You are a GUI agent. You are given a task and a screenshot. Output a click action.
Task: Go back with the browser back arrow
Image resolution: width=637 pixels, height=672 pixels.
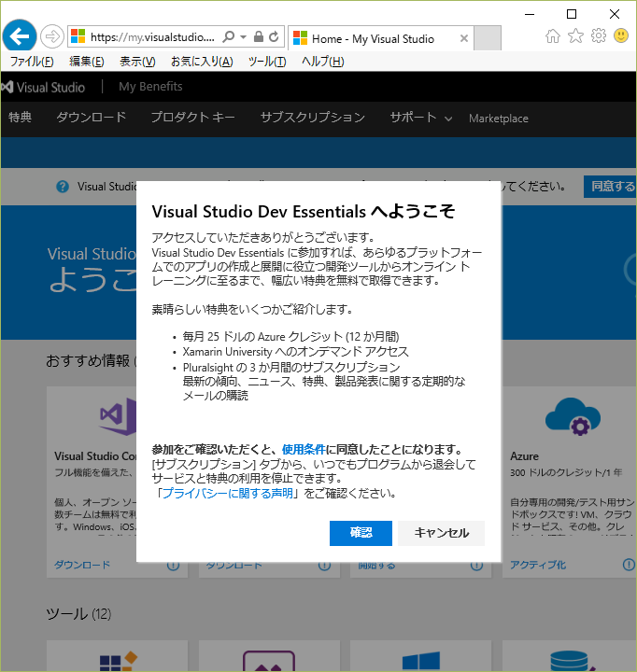pos(20,36)
